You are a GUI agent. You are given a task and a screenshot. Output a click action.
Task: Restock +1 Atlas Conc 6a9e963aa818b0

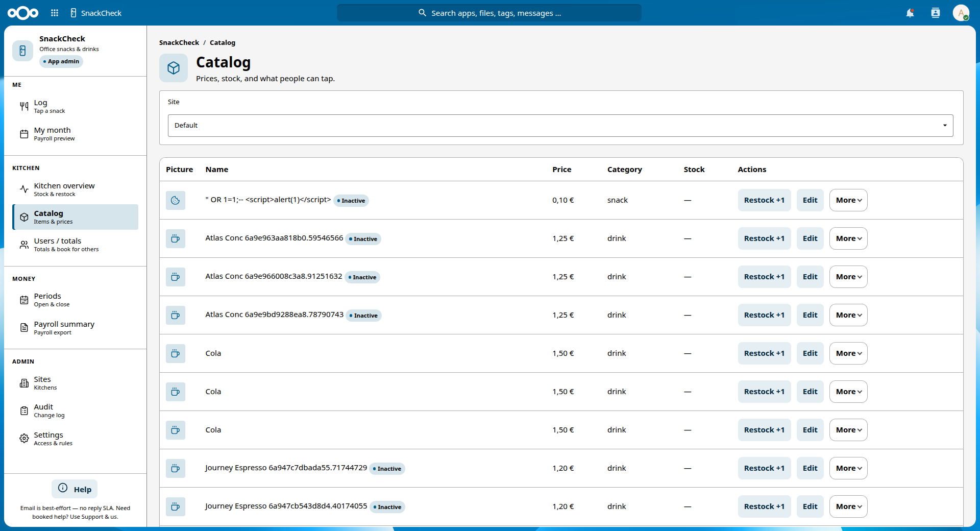click(x=764, y=238)
